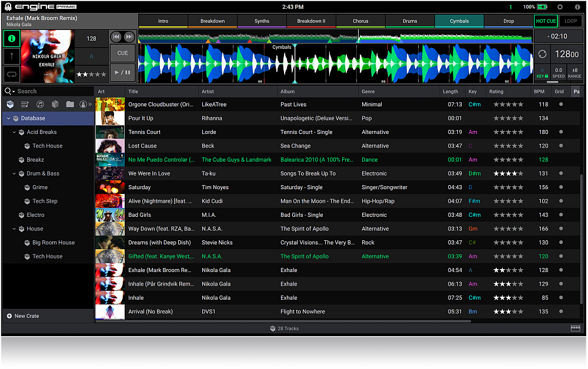
Task: Open the search filter dropdown magnifier
Action: pos(9,91)
